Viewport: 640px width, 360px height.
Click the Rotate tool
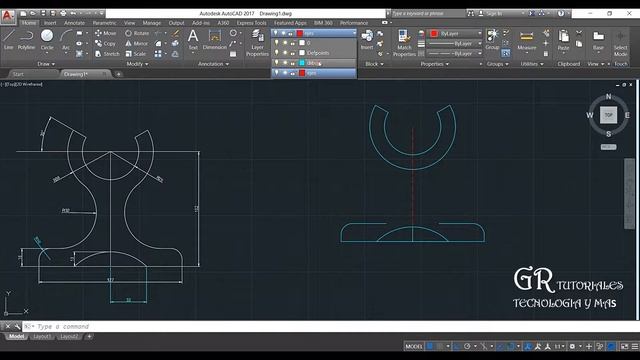[x=137, y=33]
